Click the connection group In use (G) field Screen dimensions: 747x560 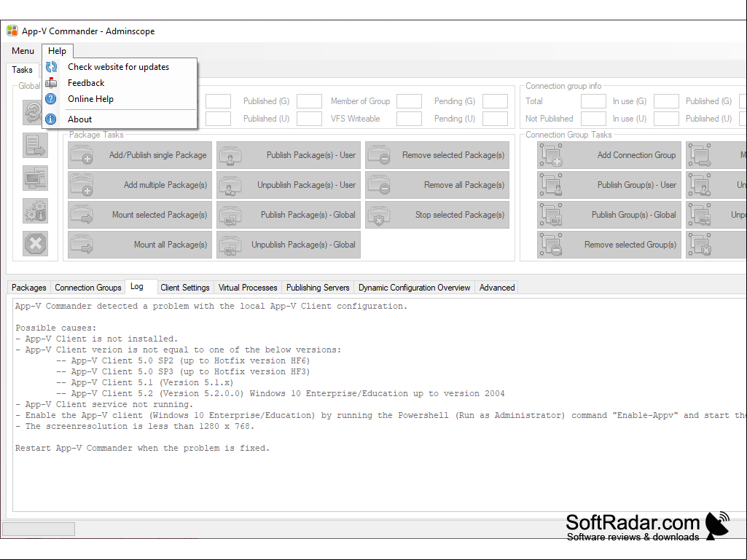tap(666, 101)
